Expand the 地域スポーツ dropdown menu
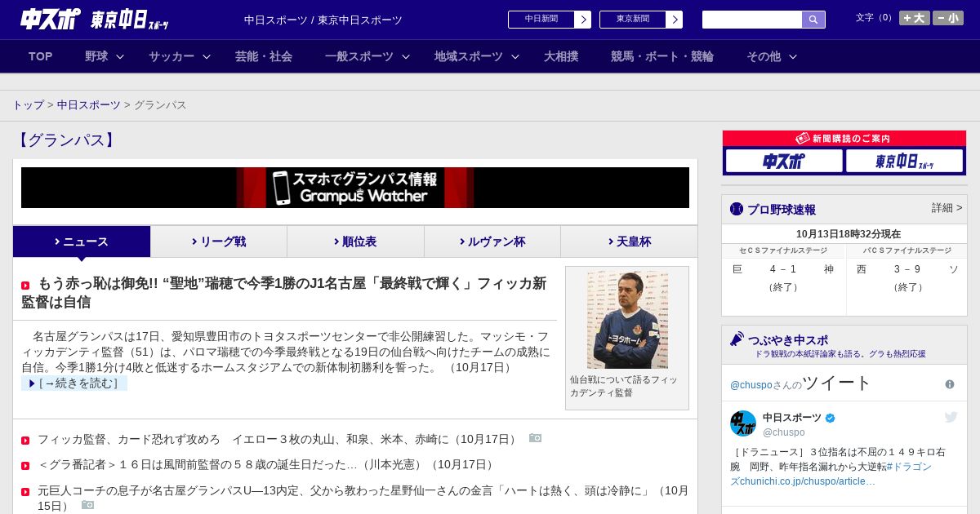 click(x=477, y=56)
